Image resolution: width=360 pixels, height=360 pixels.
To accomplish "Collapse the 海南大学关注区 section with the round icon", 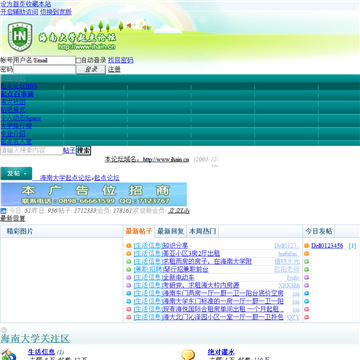I will (4, 330).
